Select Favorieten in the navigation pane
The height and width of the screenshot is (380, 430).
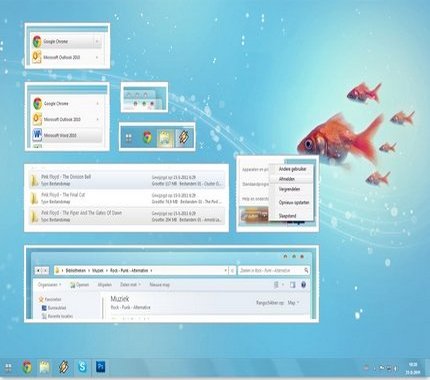[50, 299]
